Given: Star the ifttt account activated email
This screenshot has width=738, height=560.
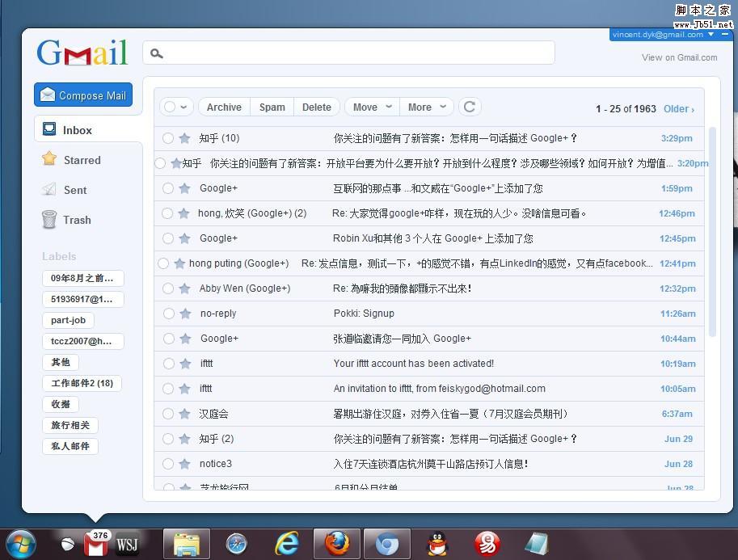Looking at the screenshot, I should click(x=185, y=364).
